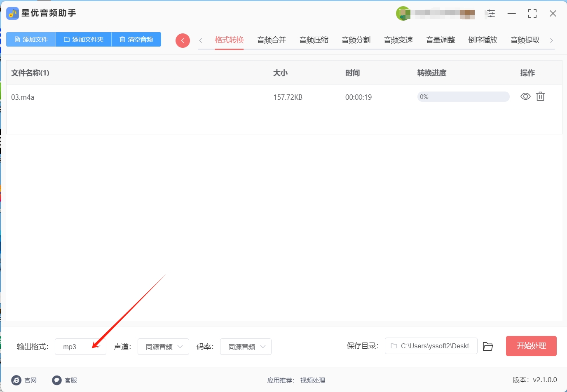Minimize the 星优音频助手 window

(512, 14)
